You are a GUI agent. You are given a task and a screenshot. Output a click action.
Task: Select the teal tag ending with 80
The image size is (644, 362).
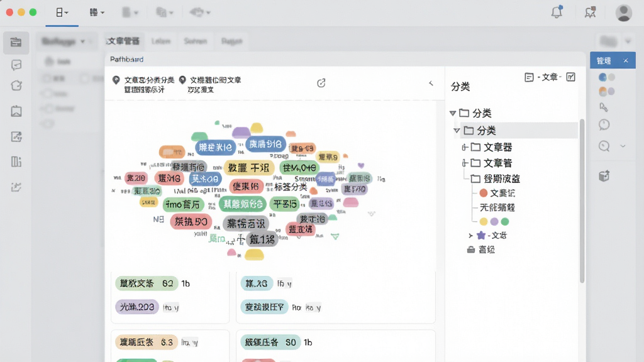[270, 342]
